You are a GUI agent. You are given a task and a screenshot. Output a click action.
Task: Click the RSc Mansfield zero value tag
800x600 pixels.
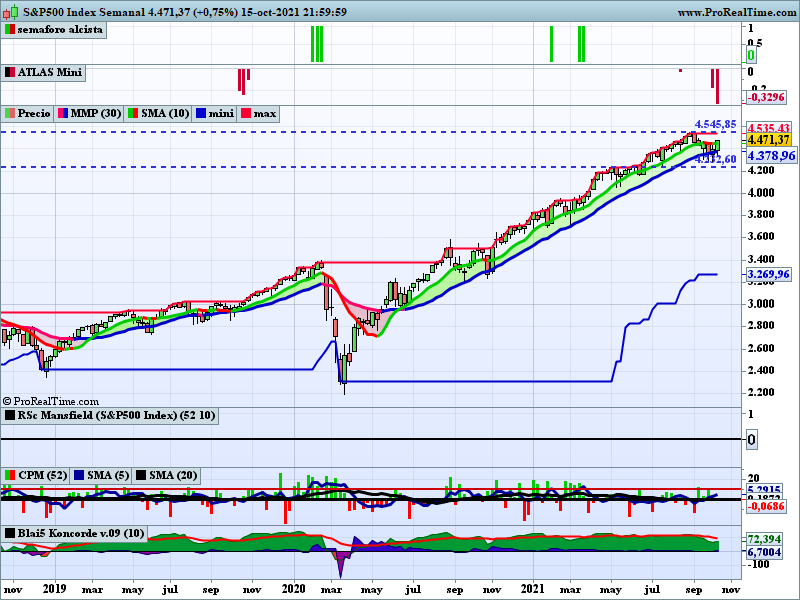752,440
